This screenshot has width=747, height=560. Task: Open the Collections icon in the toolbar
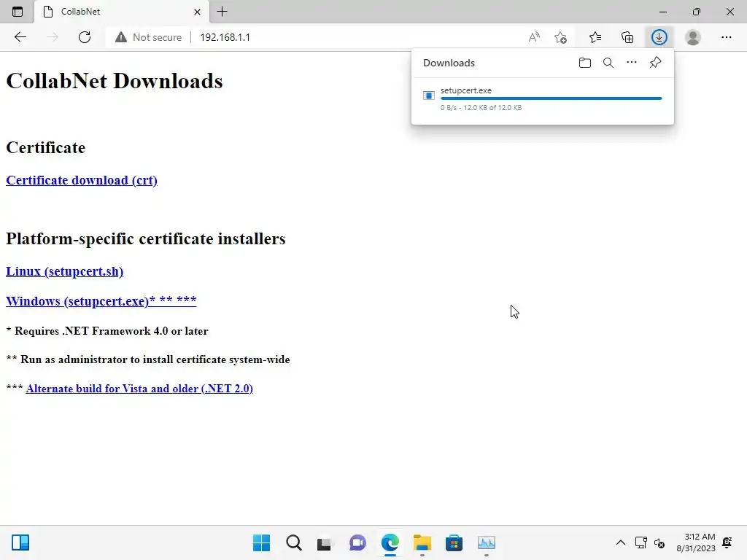[x=627, y=37]
